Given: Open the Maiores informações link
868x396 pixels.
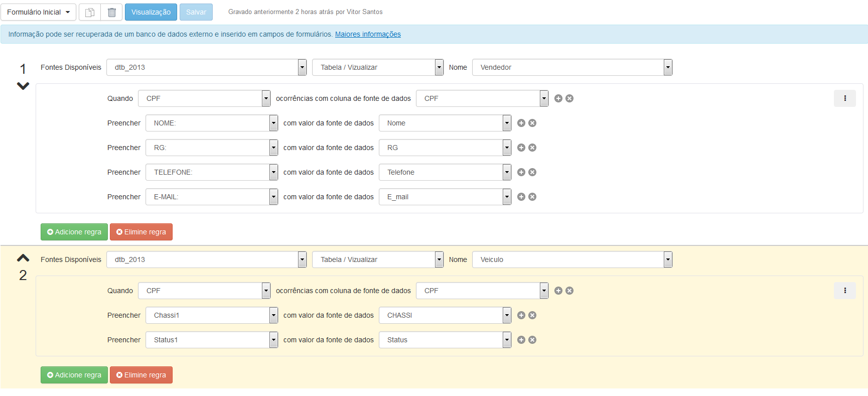Looking at the screenshot, I should [x=368, y=34].
